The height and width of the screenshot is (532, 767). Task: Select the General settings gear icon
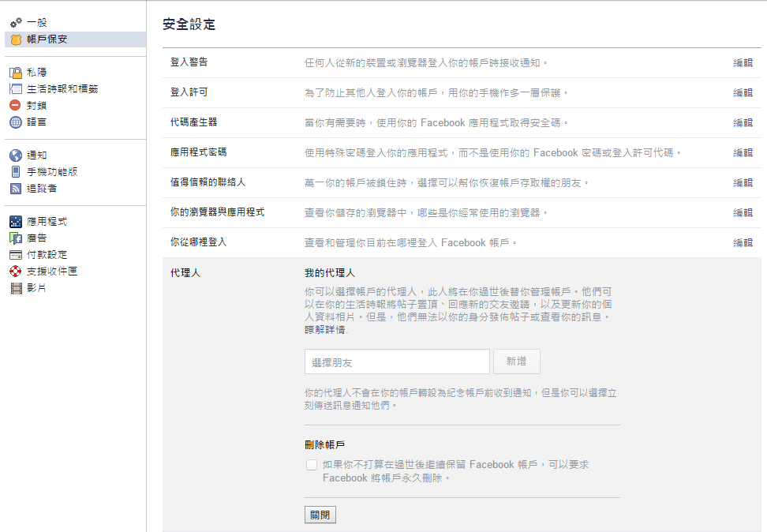(x=17, y=23)
